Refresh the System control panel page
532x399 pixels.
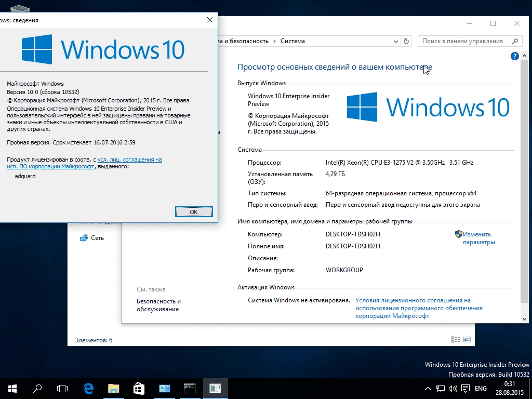click(406, 42)
